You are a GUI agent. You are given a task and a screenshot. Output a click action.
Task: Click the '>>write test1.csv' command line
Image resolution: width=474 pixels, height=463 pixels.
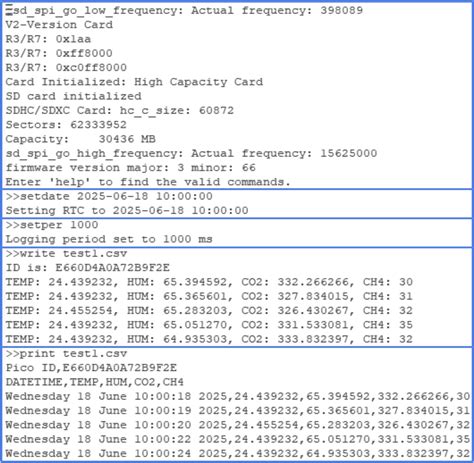[x=66, y=254]
